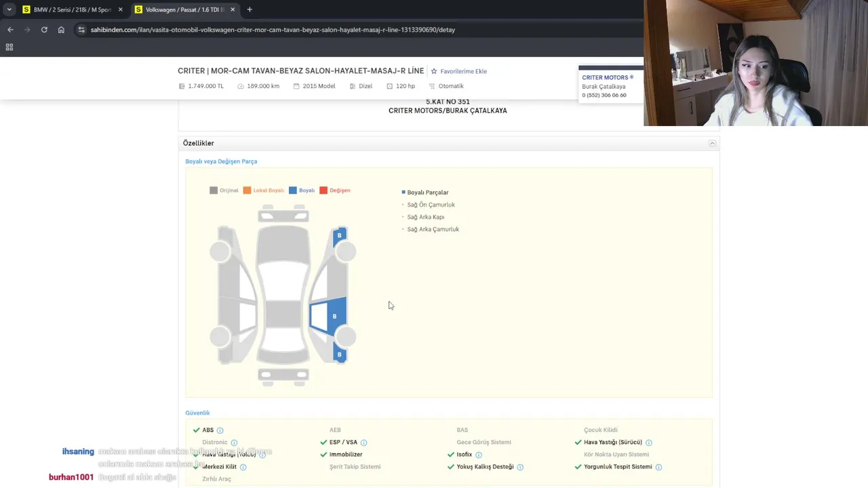Click the address bar URL
868x488 pixels.
coord(273,30)
